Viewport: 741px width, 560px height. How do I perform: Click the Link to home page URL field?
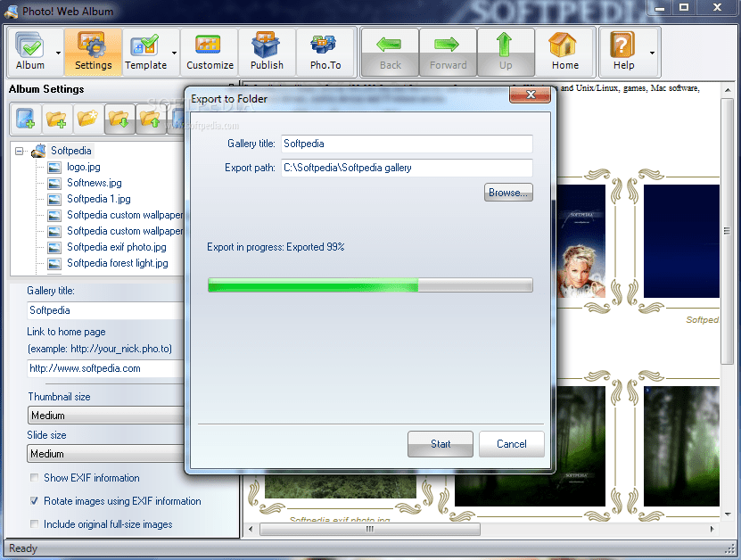pos(106,368)
